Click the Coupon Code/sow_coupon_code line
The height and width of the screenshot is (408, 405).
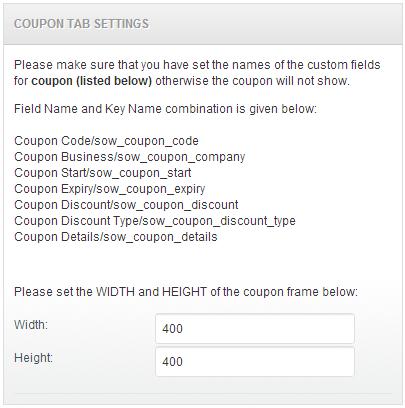tap(106, 141)
